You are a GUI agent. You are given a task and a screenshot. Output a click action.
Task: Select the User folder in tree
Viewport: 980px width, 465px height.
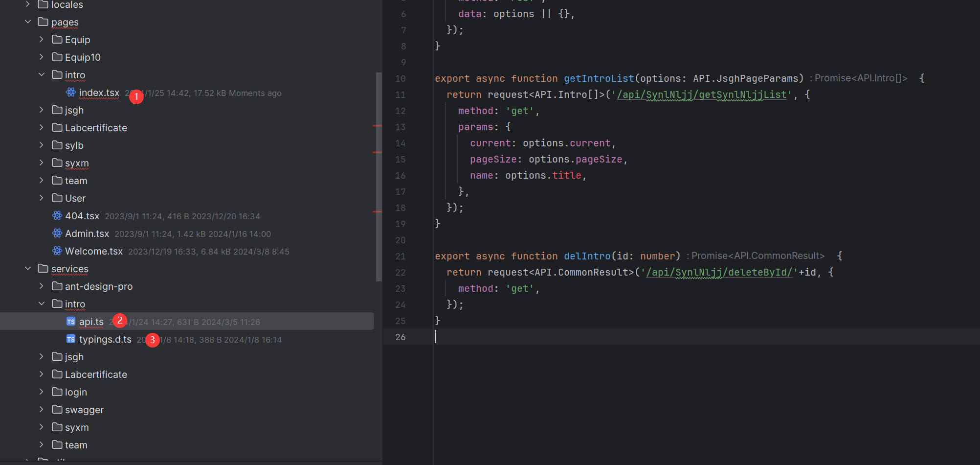pyautogui.click(x=75, y=198)
